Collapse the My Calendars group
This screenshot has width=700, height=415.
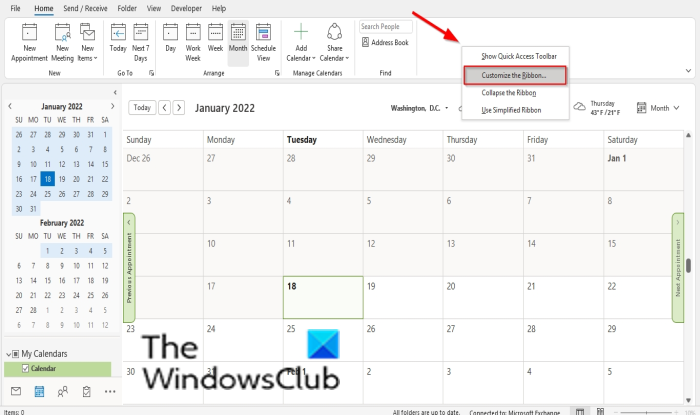[x=8, y=354]
